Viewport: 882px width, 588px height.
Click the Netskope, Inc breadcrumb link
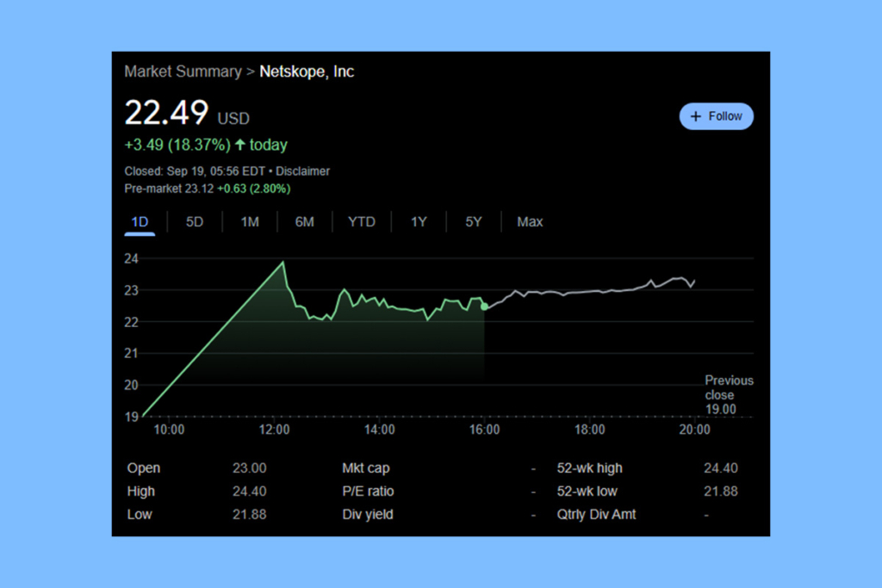coord(307,71)
